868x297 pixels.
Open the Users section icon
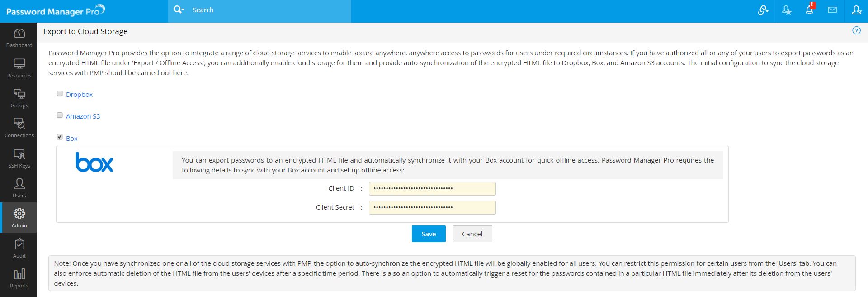(19, 184)
